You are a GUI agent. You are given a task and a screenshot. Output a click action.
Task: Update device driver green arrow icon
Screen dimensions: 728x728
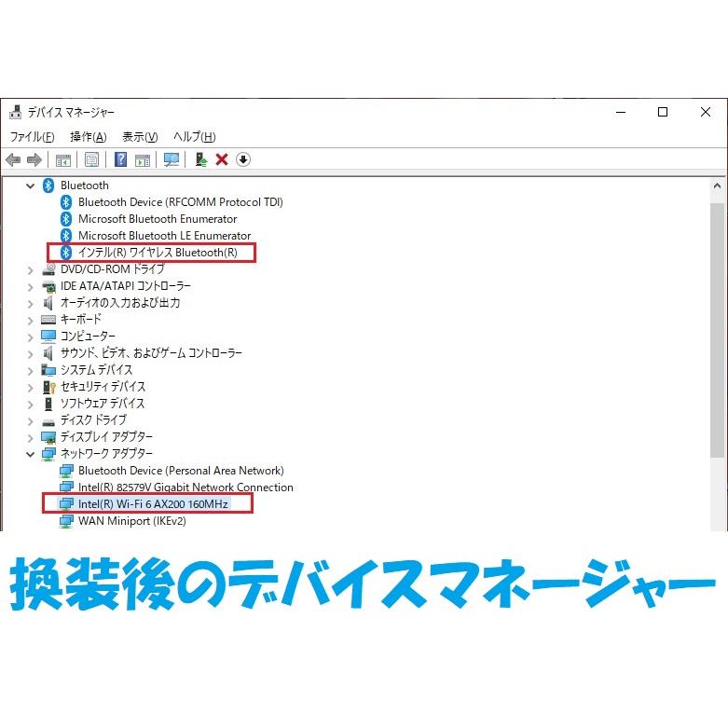(200, 159)
